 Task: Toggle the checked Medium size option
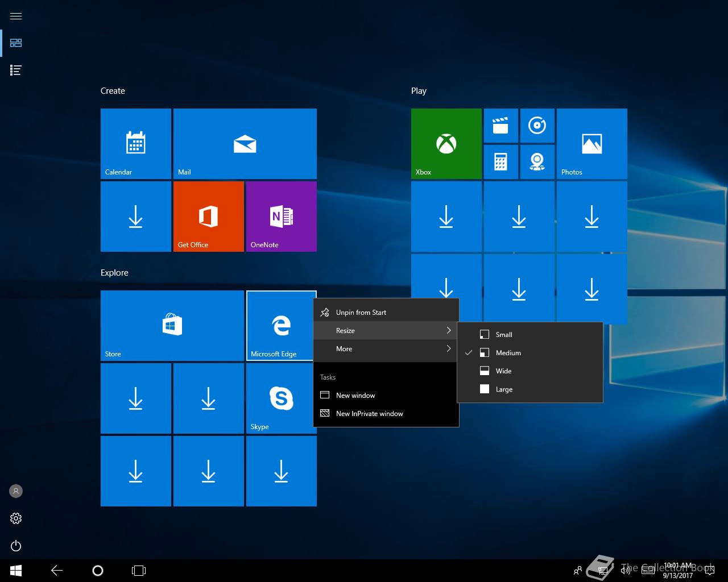point(530,353)
